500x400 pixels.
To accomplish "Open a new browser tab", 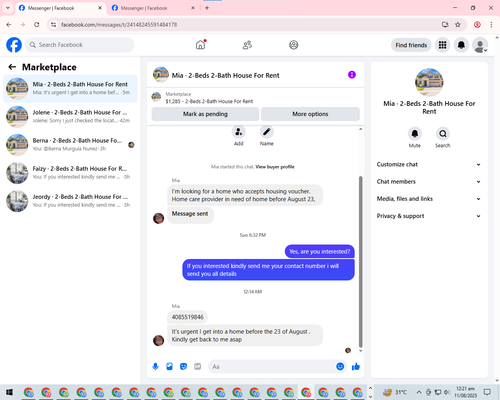I will click(x=207, y=8).
